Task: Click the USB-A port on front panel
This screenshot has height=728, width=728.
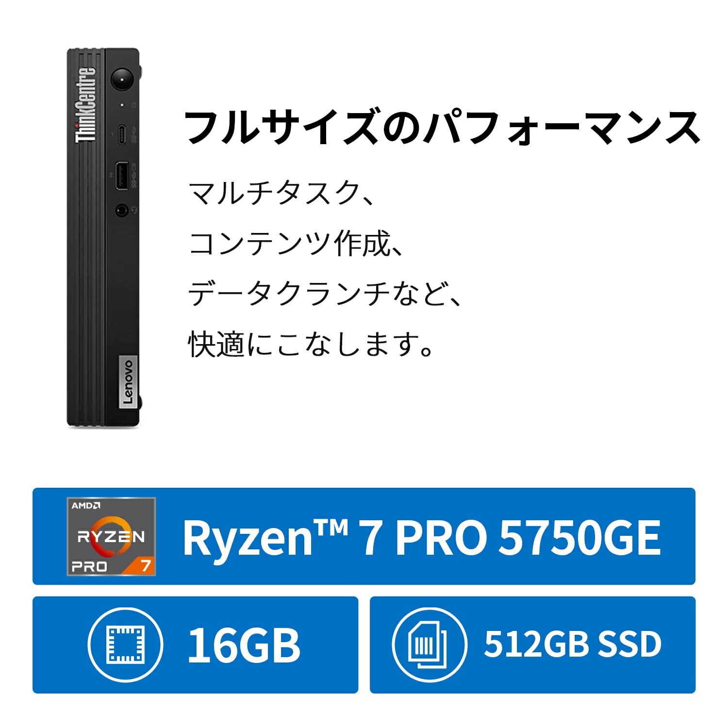Action: [122, 176]
